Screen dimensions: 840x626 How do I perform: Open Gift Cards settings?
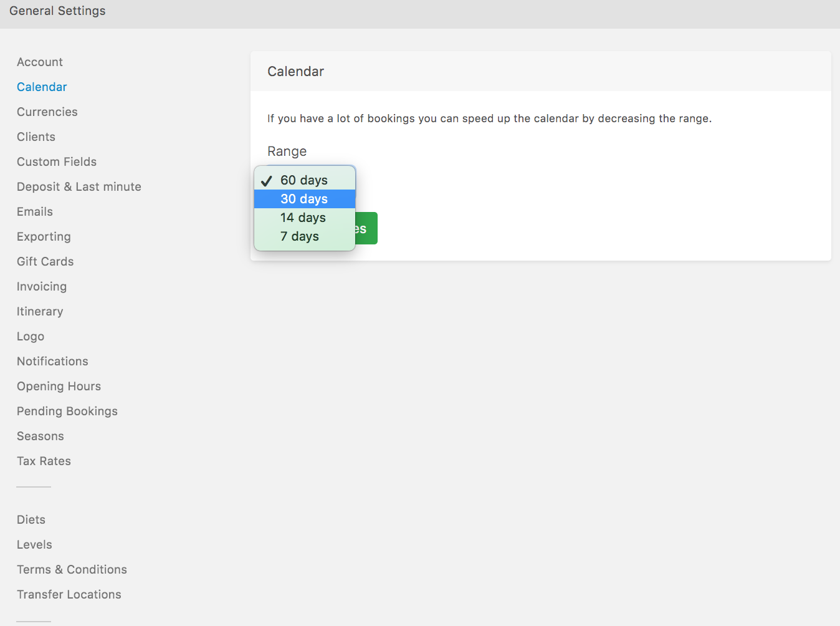click(x=45, y=261)
